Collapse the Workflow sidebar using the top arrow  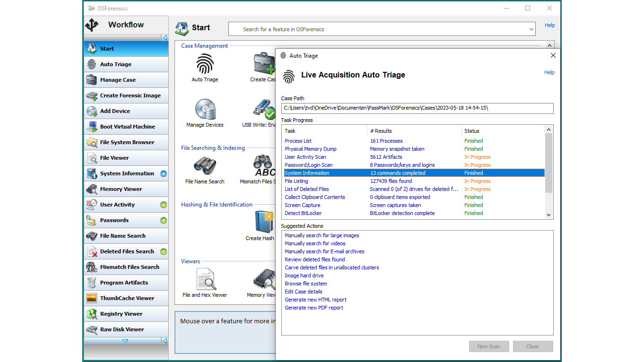coord(165,37)
